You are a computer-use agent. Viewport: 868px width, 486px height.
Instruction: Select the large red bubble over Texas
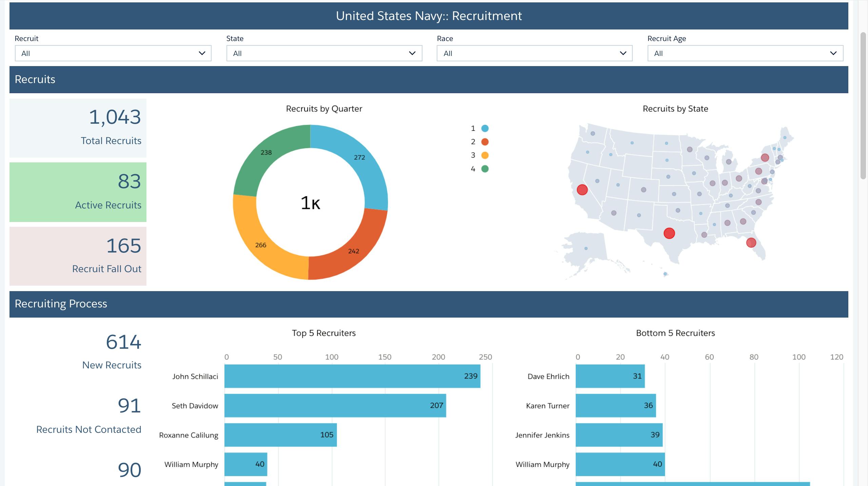(x=669, y=233)
